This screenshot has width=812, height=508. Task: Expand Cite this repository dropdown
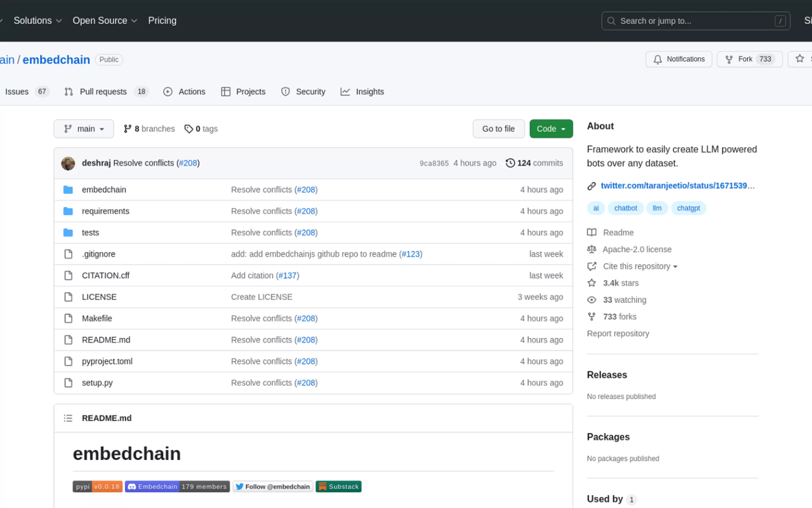point(640,266)
